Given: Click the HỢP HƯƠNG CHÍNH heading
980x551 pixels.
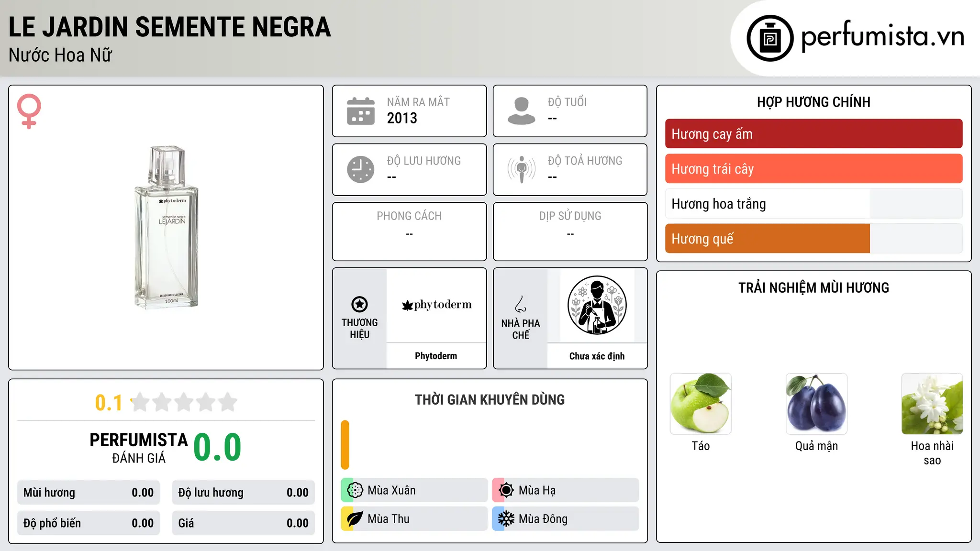Looking at the screenshot, I should click(814, 102).
